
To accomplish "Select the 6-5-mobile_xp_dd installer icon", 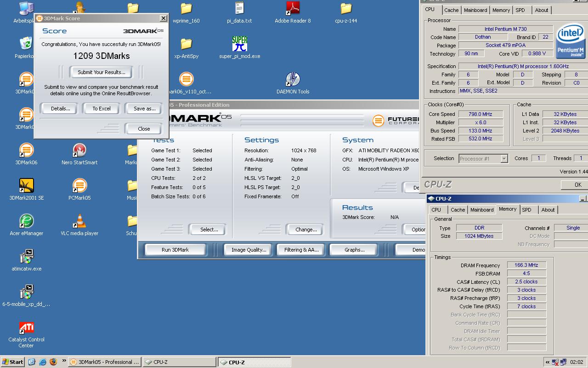I will click(x=26, y=292).
